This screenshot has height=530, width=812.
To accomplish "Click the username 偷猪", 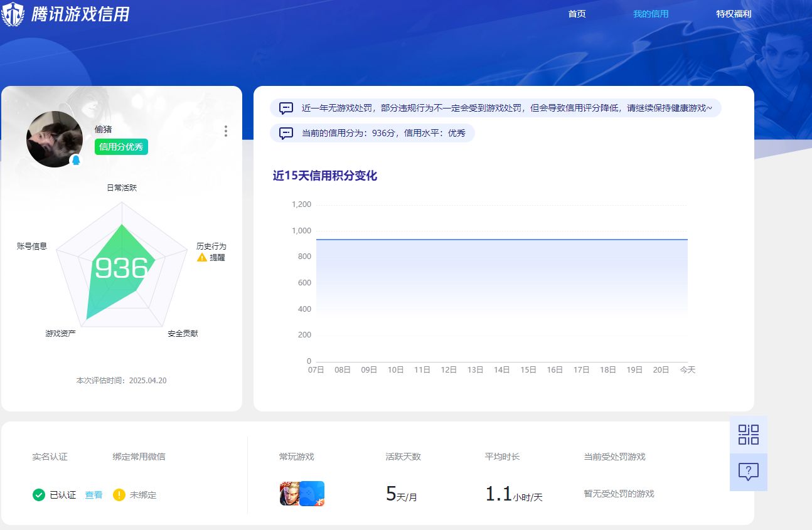I will (x=103, y=129).
